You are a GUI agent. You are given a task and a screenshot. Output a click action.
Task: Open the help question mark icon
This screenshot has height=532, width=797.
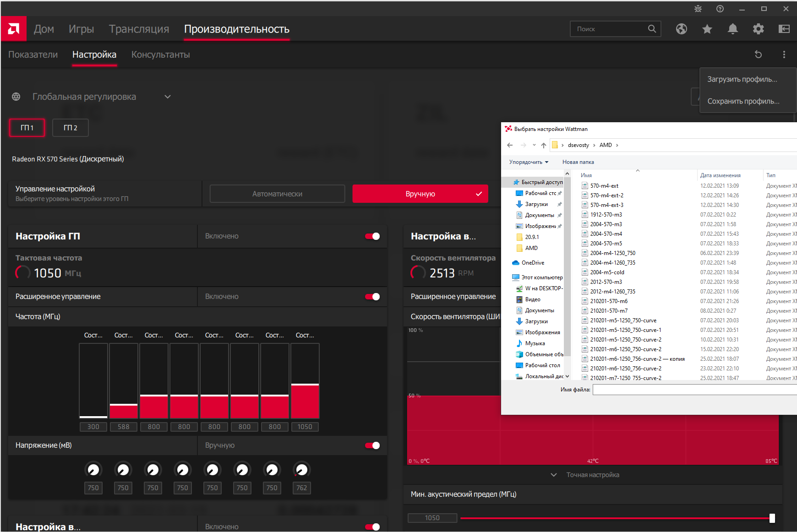(720, 9)
